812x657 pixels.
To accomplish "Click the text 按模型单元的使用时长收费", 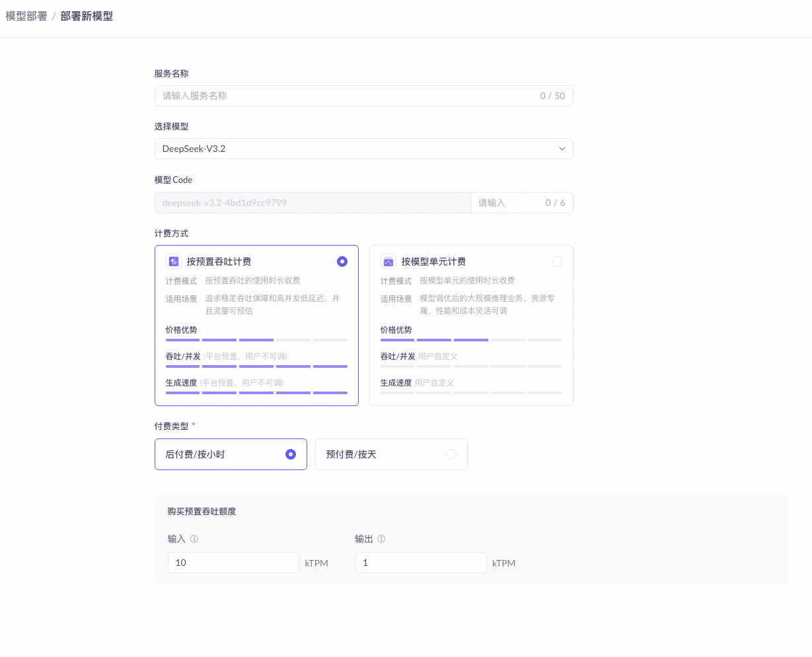I will 467,281.
